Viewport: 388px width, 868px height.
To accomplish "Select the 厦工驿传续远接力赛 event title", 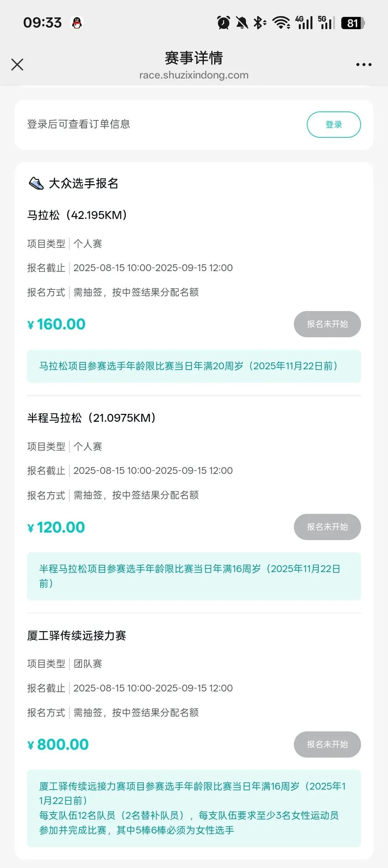I will 77,635.
